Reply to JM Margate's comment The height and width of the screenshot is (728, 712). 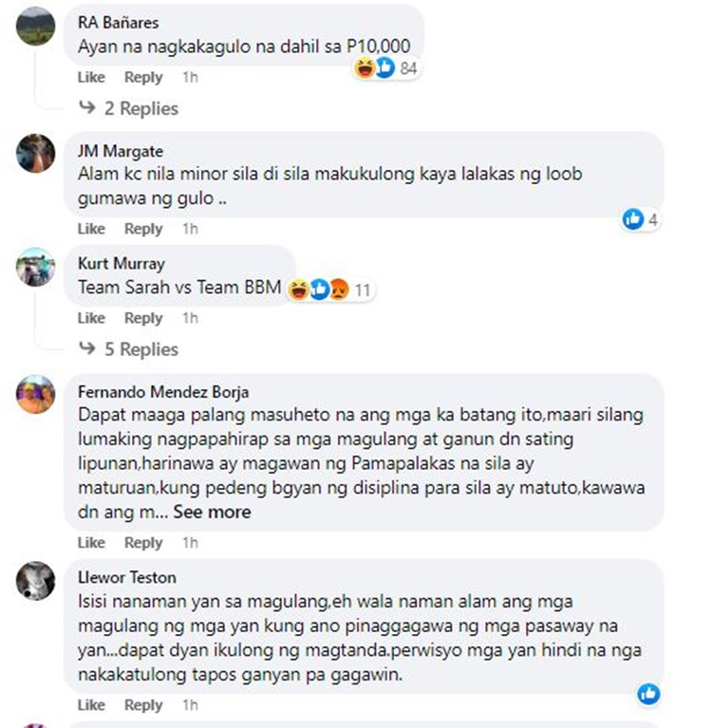[143, 229]
